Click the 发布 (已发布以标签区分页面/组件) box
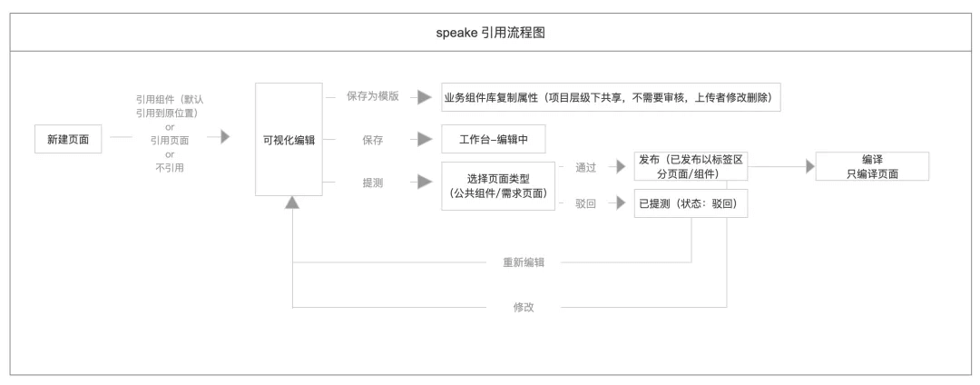The height and width of the screenshot is (385, 980). pyautogui.click(x=691, y=166)
